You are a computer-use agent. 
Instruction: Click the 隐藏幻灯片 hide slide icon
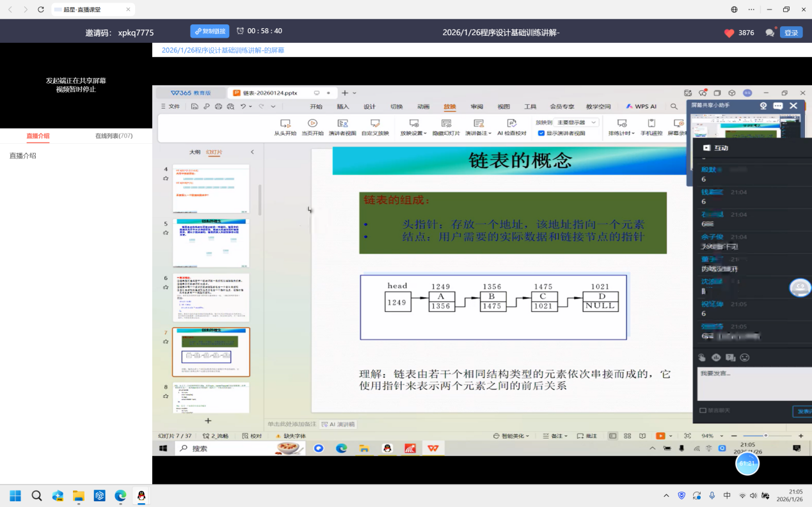pyautogui.click(x=446, y=123)
